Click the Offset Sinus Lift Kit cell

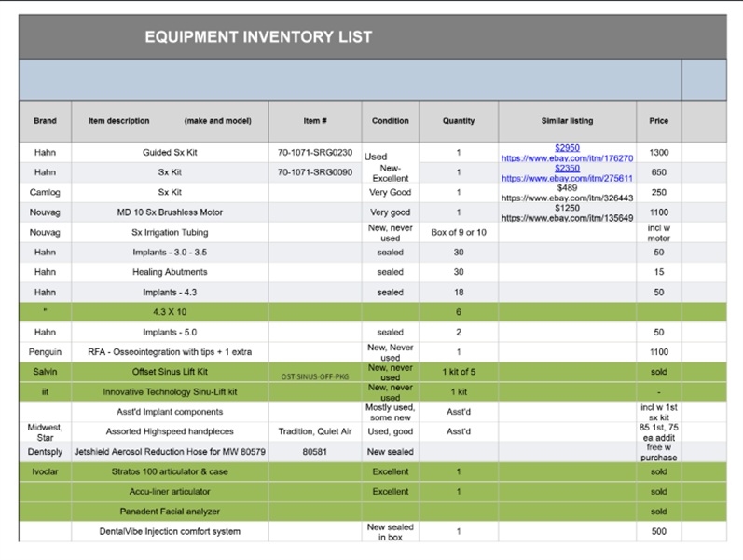click(170, 372)
